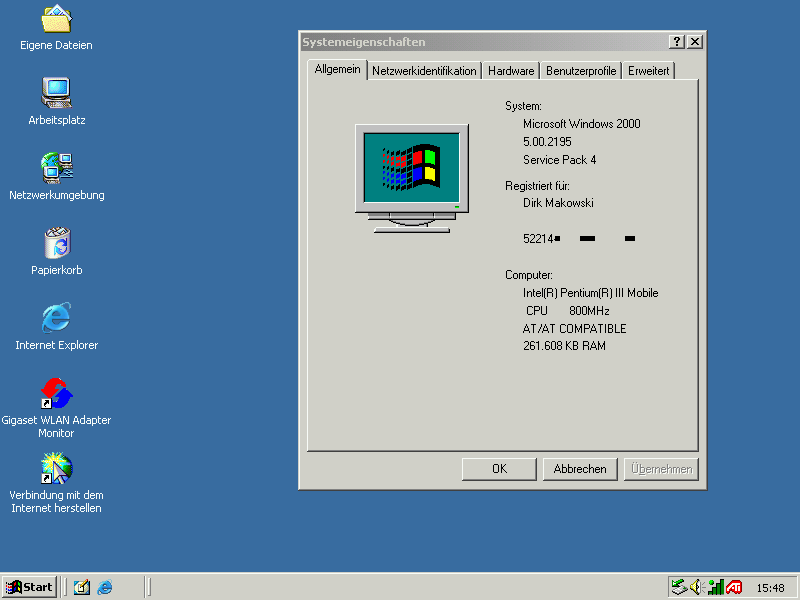Click the Service Pack 4 text
The width and height of the screenshot is (800, 600).
pyautogui.click(x=559, y=160)
